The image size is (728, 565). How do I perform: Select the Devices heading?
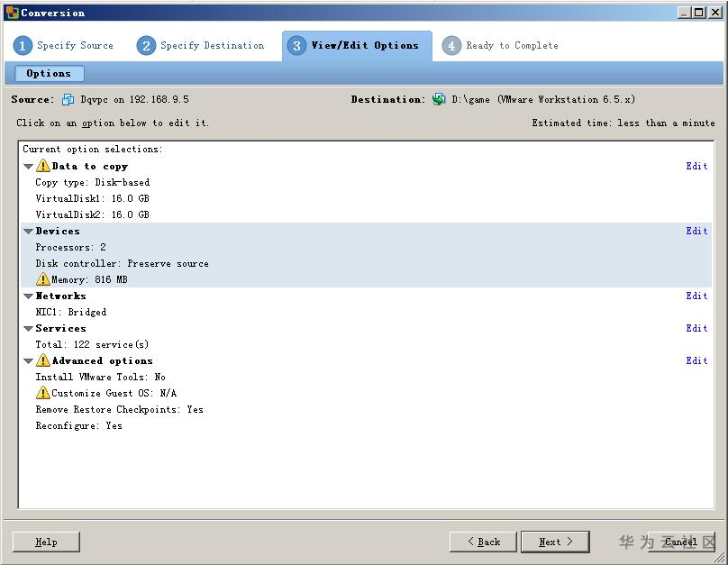[58, 231]
